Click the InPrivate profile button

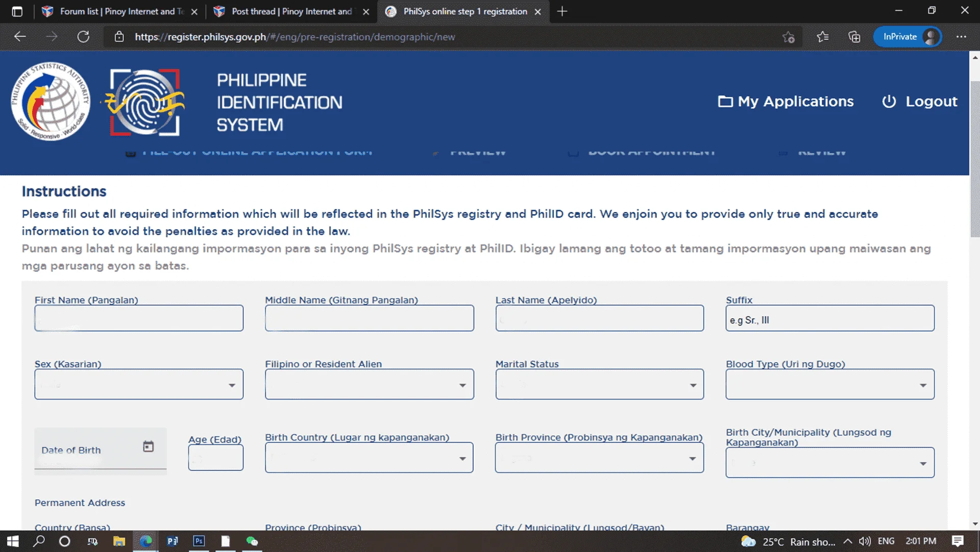click(908, 37)
